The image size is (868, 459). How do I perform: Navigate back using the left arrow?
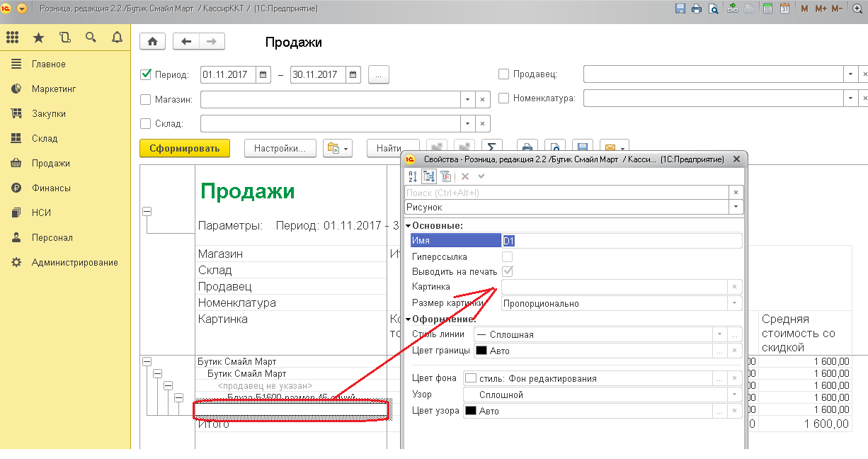tap(187, 42)
